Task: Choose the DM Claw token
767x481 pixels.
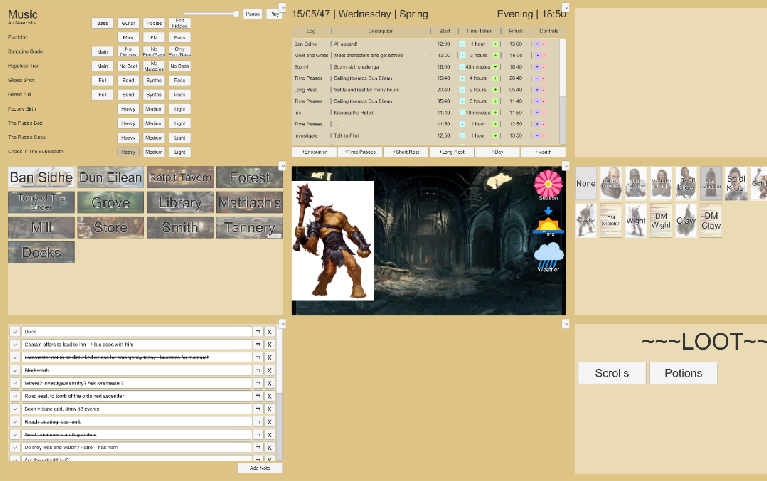Action: 710,220
